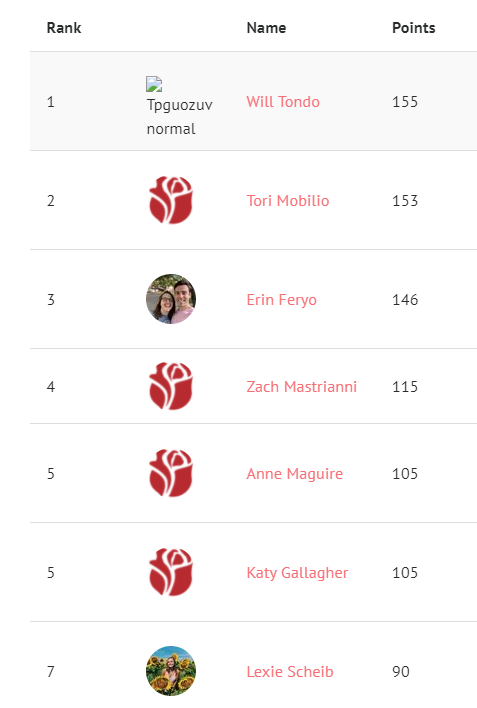Image resolution: width=477 pixels, height=708 pixels.
Task: Click the rose avatar next to Katy Gallagher
Action: click(171, 572)
